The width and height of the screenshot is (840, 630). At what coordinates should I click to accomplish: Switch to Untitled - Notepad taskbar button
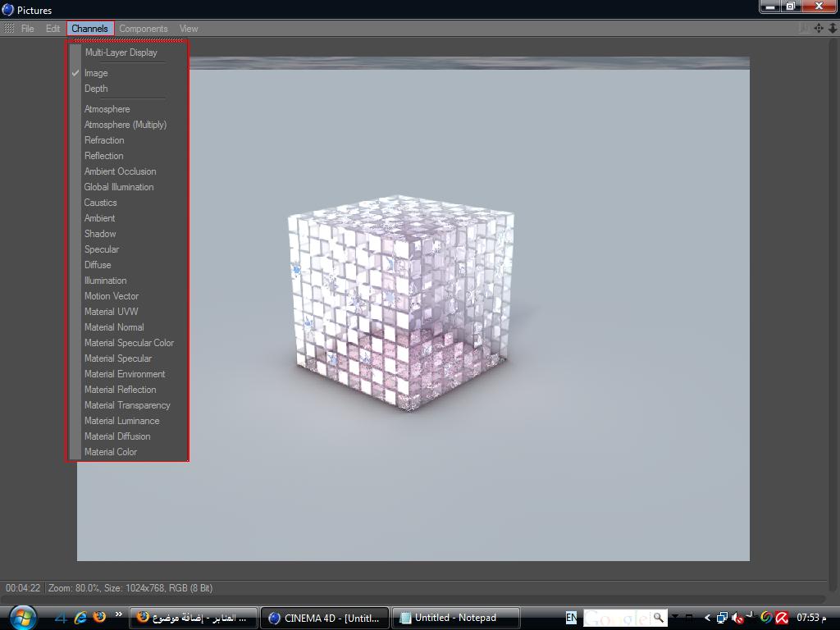coord(455,618)
